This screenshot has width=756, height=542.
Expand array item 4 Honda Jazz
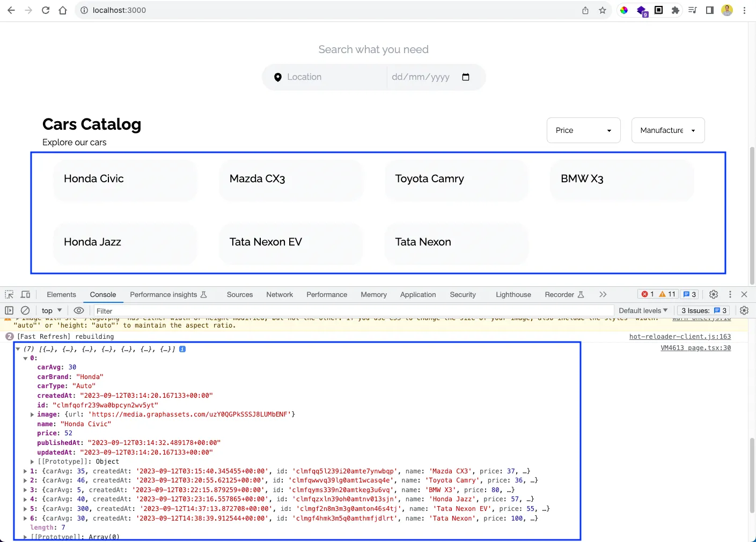(x=25, y=499)
